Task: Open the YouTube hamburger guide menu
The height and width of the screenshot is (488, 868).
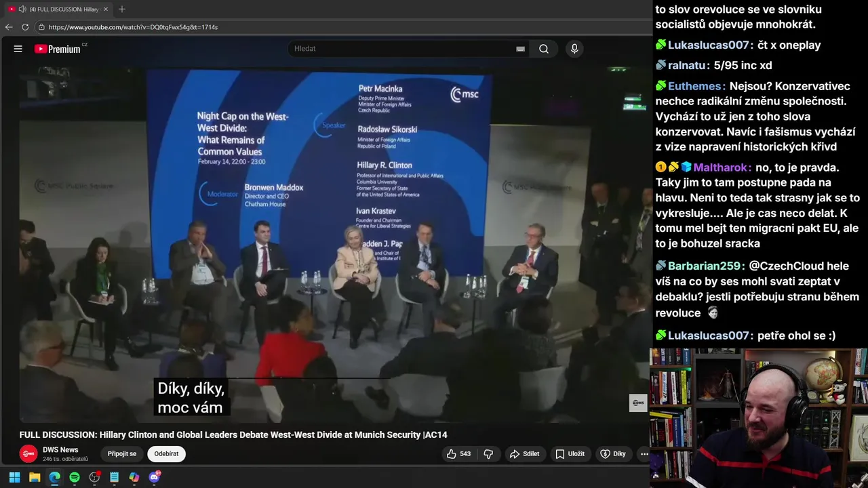Action: 18,49
